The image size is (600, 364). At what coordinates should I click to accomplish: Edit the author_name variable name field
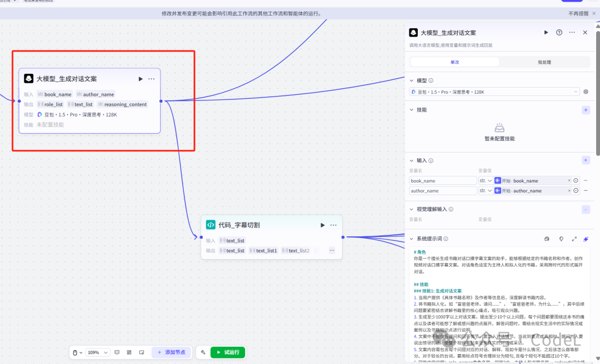443,190
